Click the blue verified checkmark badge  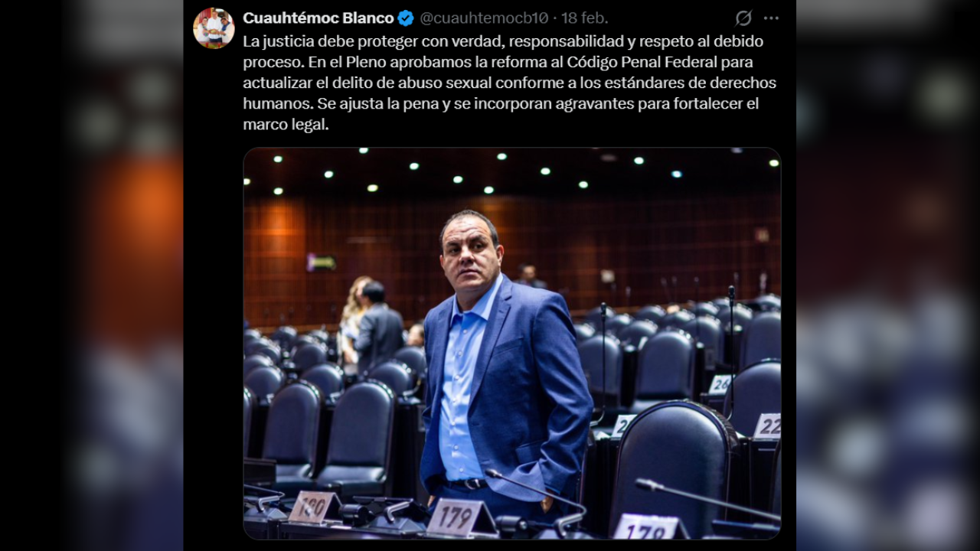406,18
